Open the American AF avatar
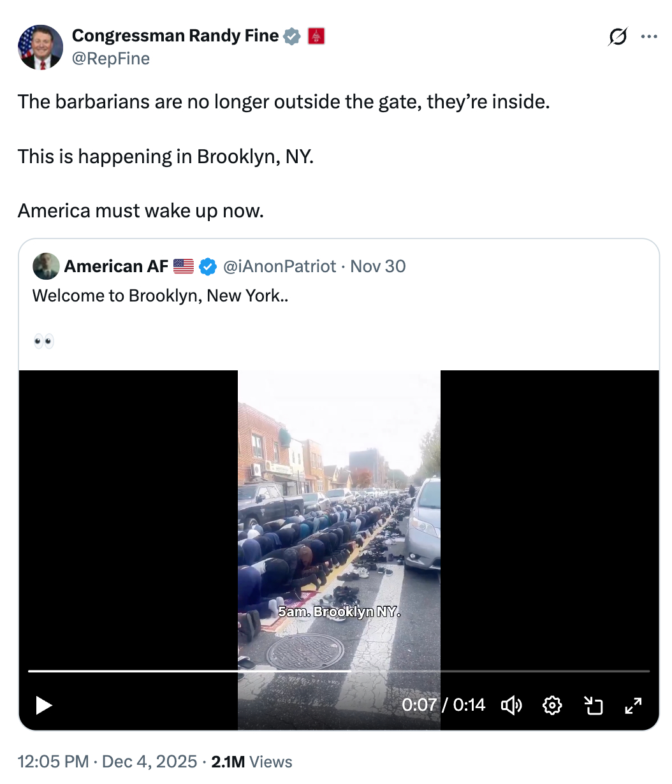 pos(46,266)
